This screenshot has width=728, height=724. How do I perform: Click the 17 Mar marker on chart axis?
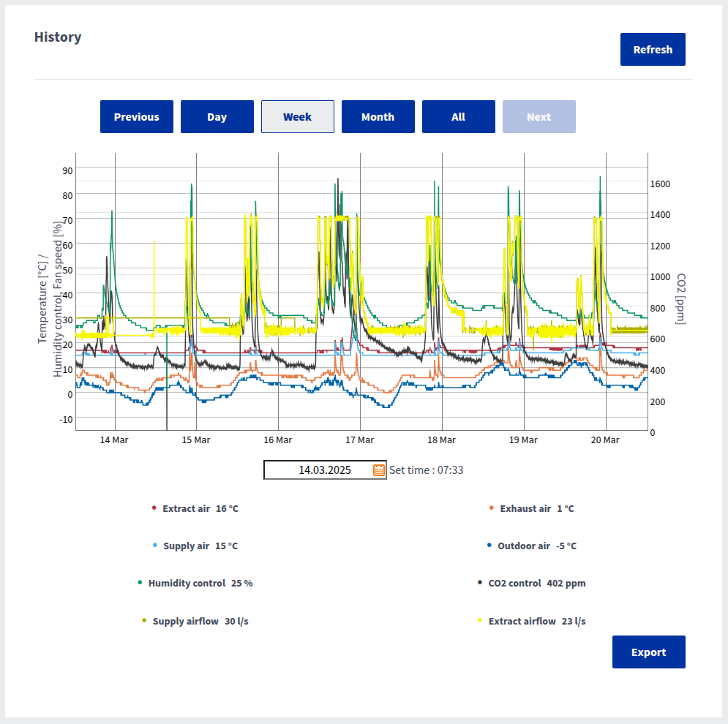click(360, 440)
